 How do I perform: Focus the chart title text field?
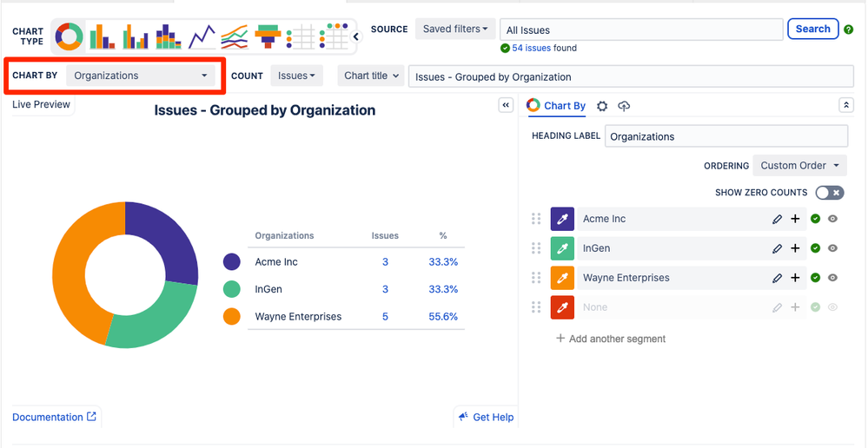click(x=631, y=77)
